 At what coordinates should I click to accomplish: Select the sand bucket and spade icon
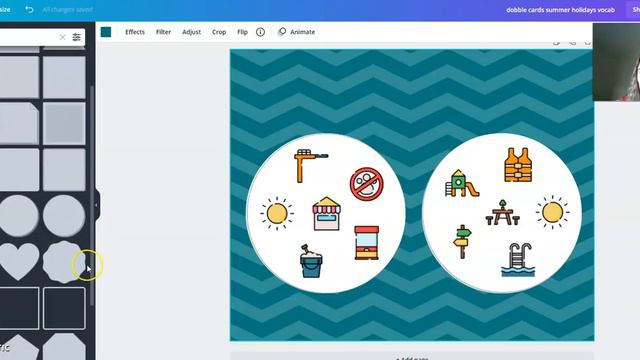coord(311,261)
